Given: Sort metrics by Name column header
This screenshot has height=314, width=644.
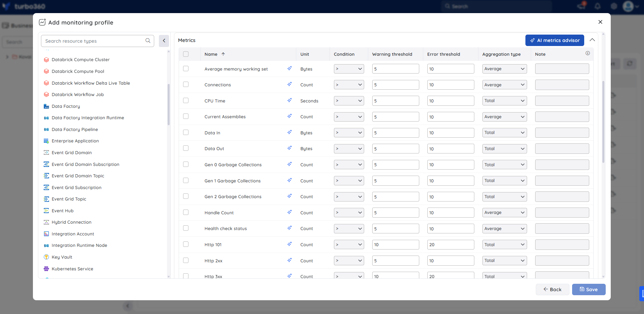Looking at the screenshot, I should pos(211,54).
